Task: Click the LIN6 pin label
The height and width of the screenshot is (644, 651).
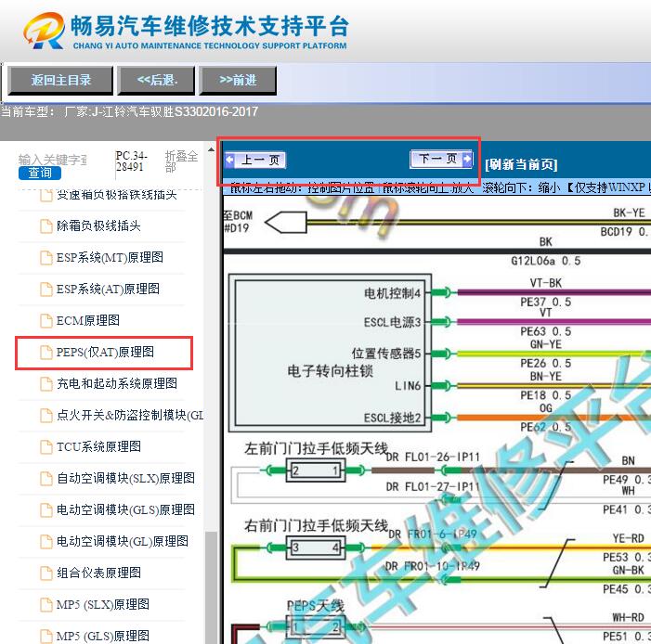Action: [408, 386]
